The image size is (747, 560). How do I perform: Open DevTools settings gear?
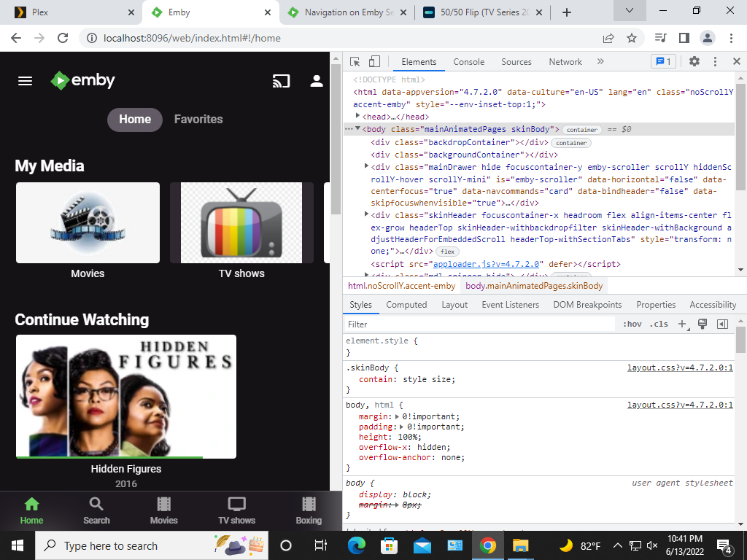click(x=694, y=61)
